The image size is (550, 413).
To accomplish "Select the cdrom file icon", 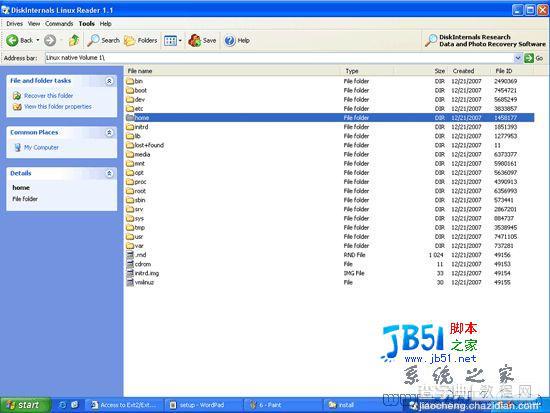I will [130, 264].
